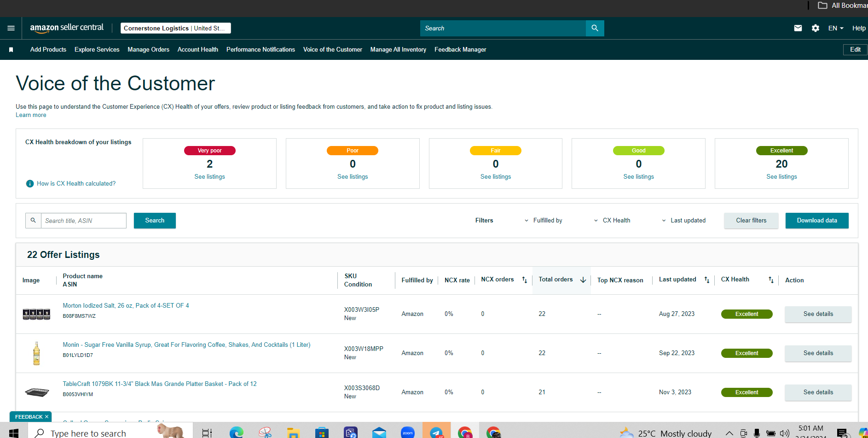This screenshot has width=868, height=438.
Task: See details for Monin Vanilla Syrup
Action: (x=818, y=353)
